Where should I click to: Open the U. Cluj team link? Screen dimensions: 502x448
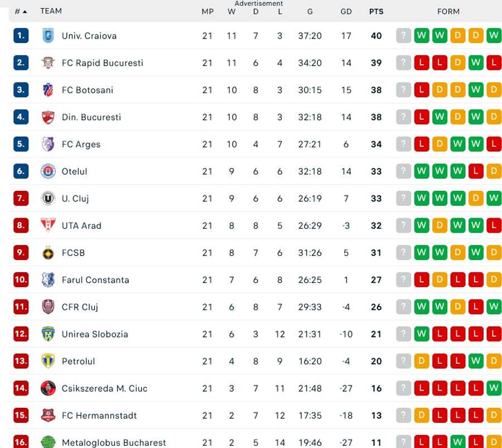[75, 199]
